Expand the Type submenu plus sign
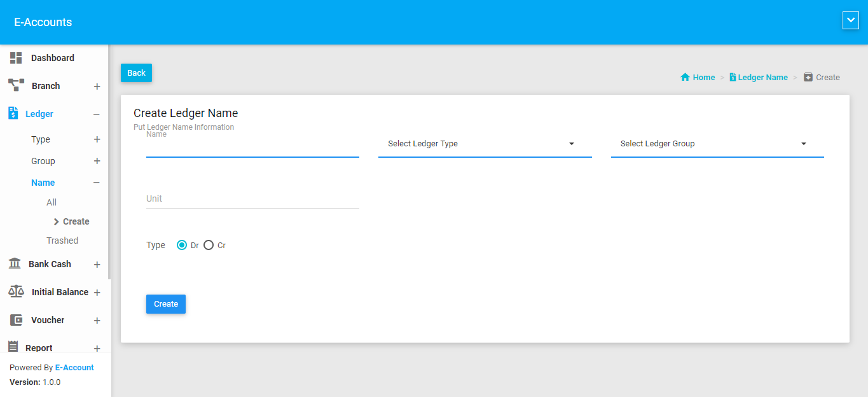Screen dimensions: 868x397 97,139
